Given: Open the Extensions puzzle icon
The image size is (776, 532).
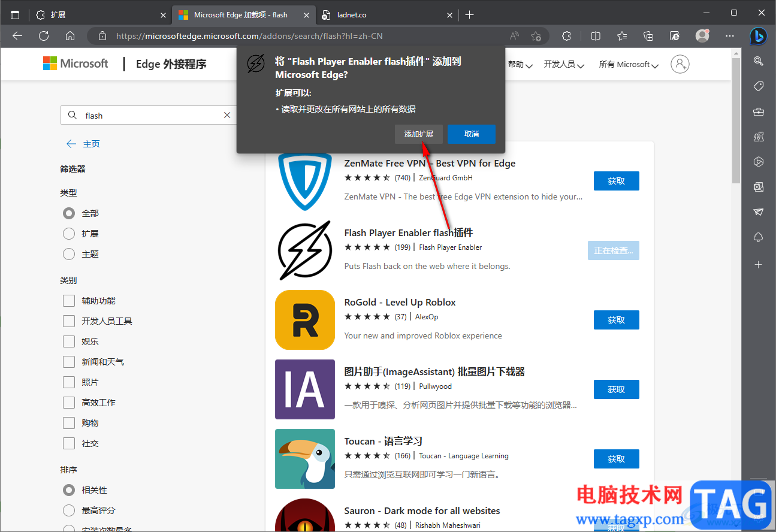Looking at the screenshot, I should point(566,36).
